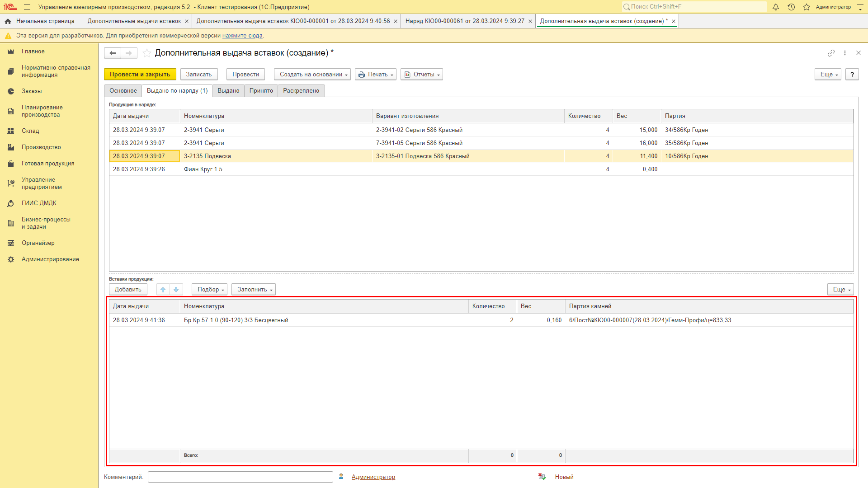Open Заказы section in sidebar
This screenshot has width=868, height=488.
[x=32, y=91]
